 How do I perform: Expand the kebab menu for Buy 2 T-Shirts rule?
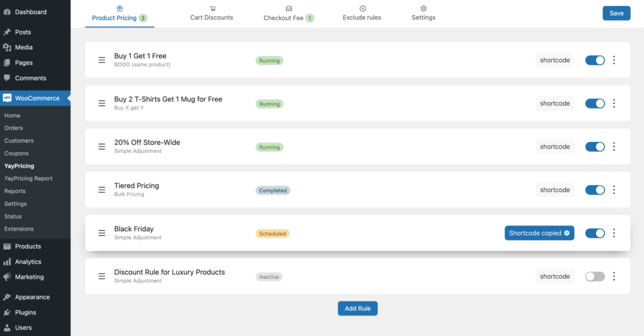tap(614, 104)
